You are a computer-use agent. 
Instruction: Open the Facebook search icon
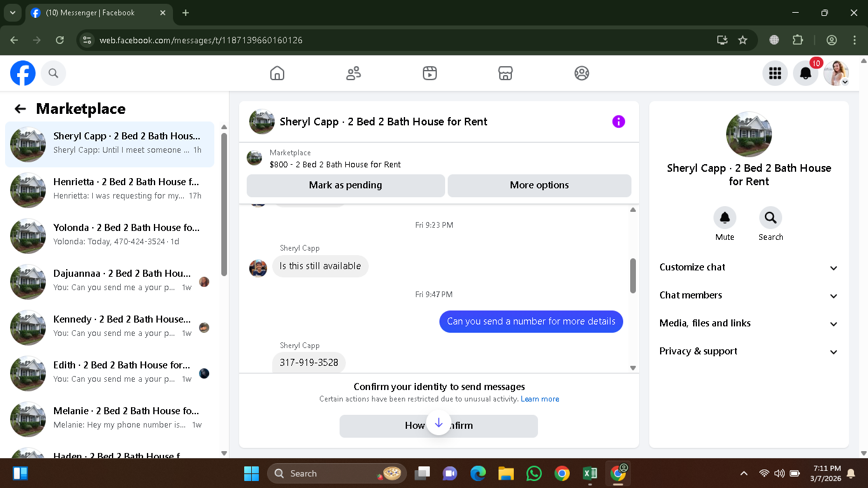coord(53,73)
